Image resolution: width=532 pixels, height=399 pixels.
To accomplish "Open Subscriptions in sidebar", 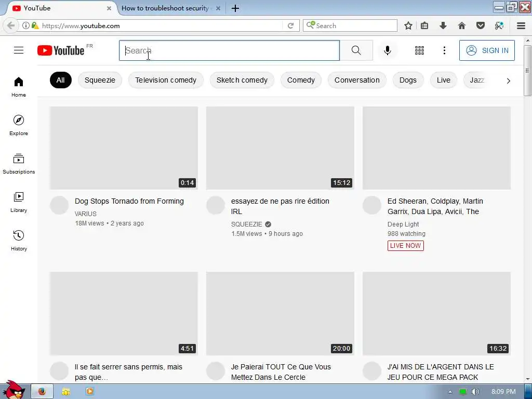I will click(19, 164).
